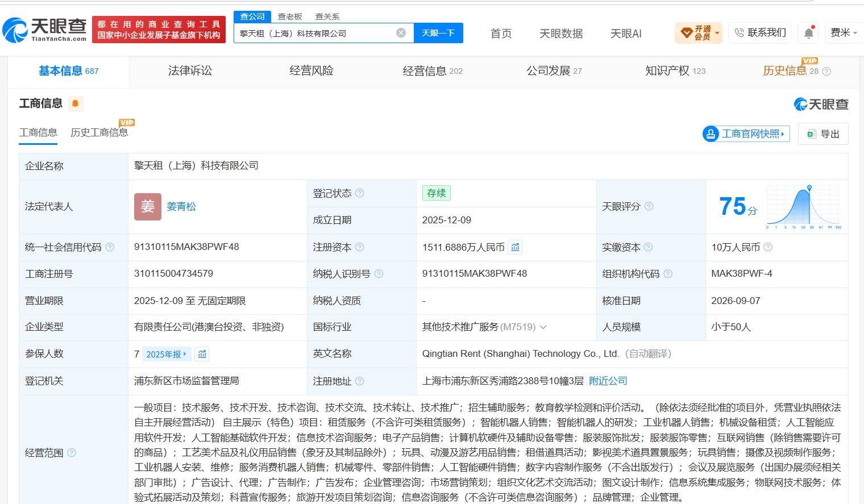
Task: Go to 天眼数据 in top navigation
Action: (x=561, y=34)
